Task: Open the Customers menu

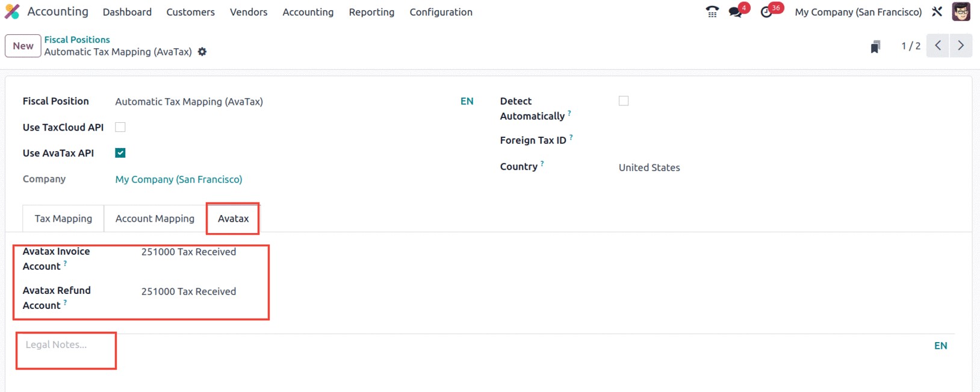Action: coord(190,12)
